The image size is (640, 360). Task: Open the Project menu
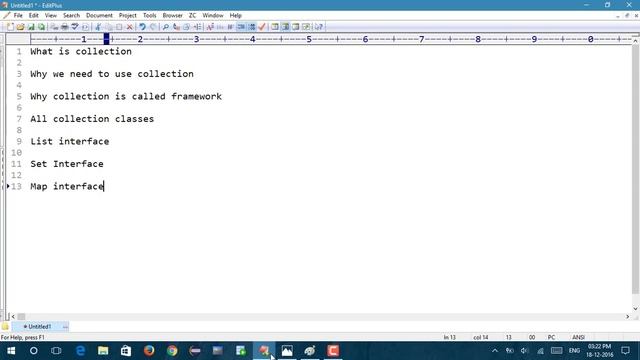coord(128,16)
